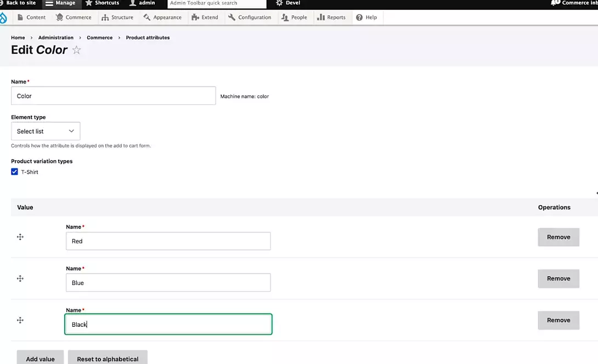
Task: Open the Configuration menu item
Action: [250, 18]
